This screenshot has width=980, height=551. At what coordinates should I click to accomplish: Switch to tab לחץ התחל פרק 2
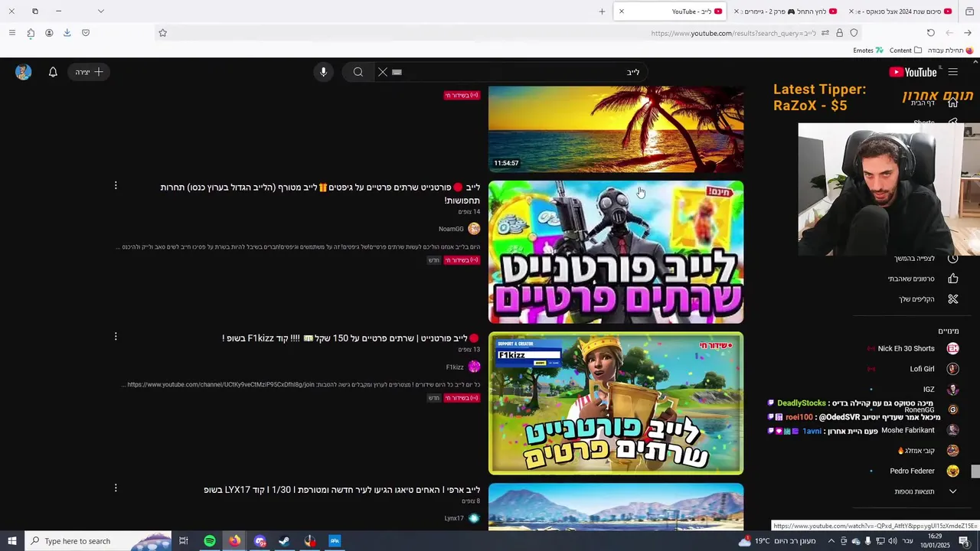tap(786, 11)
